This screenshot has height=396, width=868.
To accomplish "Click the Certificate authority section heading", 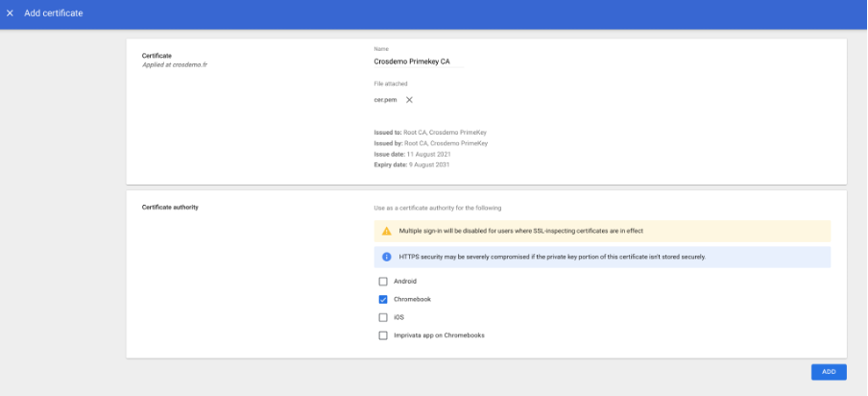I will [x=170, y=208].
